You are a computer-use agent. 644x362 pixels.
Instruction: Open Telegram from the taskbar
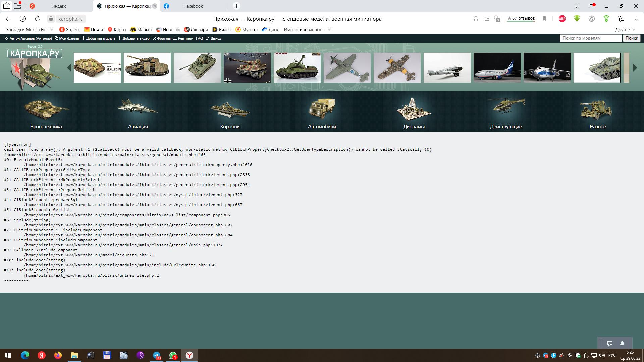coord(157,355)
